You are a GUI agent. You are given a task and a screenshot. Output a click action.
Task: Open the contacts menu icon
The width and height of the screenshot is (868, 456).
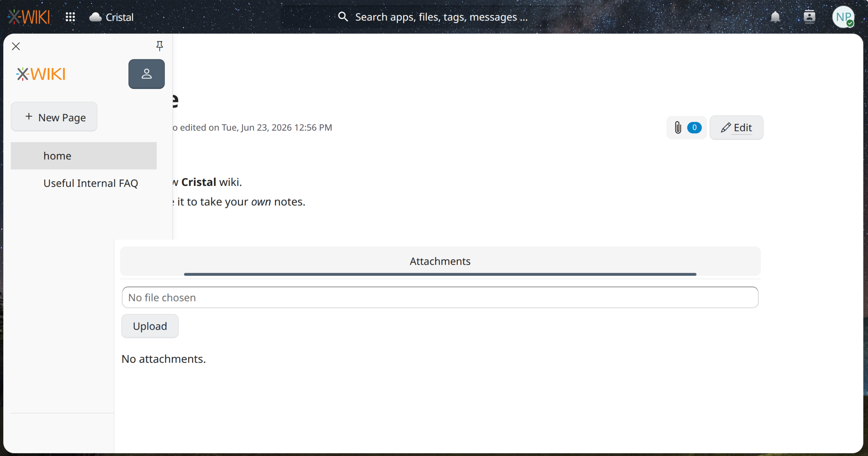click(x=809, y=17)
